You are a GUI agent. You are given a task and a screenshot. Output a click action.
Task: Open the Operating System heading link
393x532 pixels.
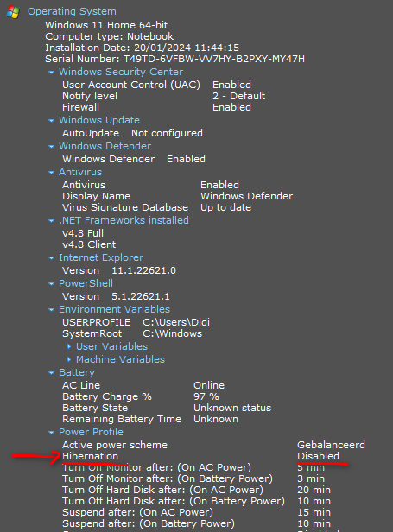72,11
